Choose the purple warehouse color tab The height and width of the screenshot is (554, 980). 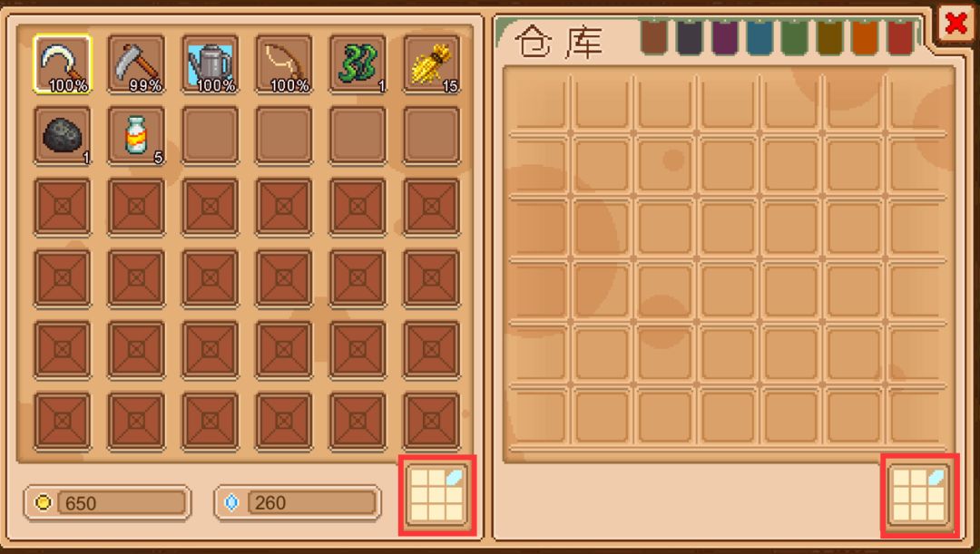click(x=724, y=37)
